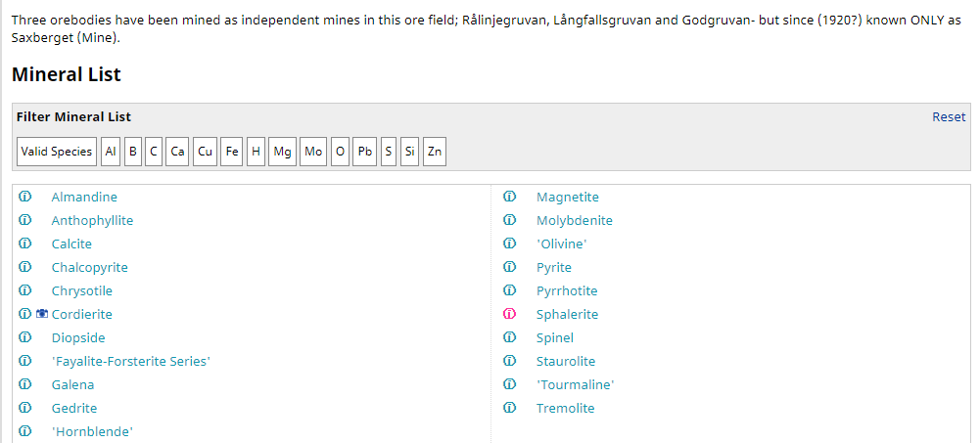The width and height of the screenshot is (980, 443).
Task: Open the photo camera icon next to Cordierite
Action: point(42,314)
